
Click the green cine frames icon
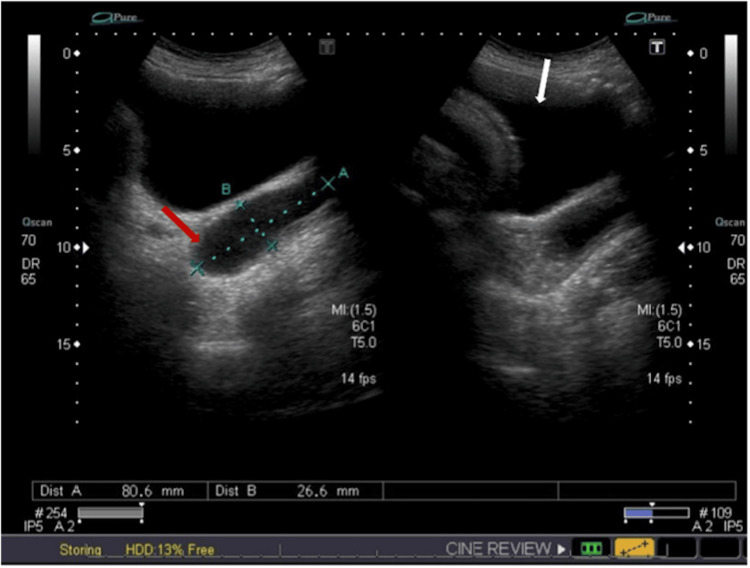591,548
